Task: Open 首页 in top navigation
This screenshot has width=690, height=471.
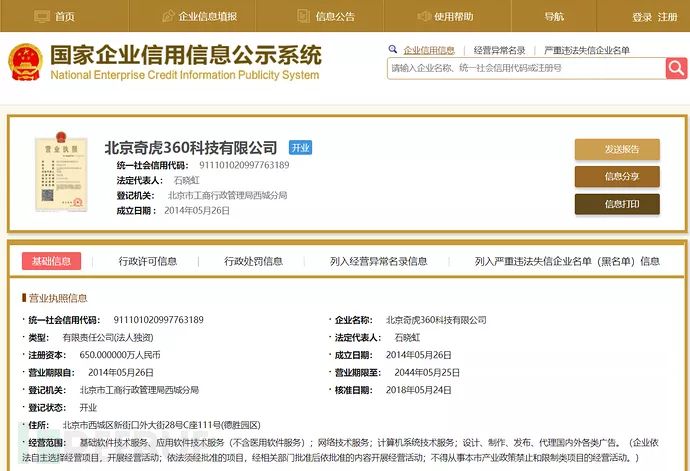Action: click(x=65, y=17)
